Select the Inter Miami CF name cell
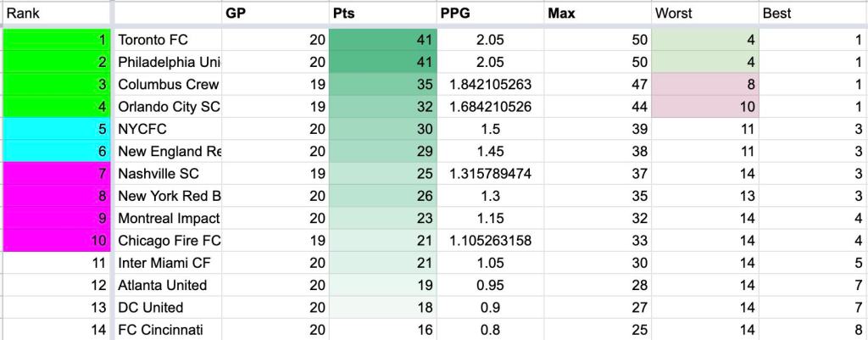Screen dimensions: 868x340 coord(167,263)
